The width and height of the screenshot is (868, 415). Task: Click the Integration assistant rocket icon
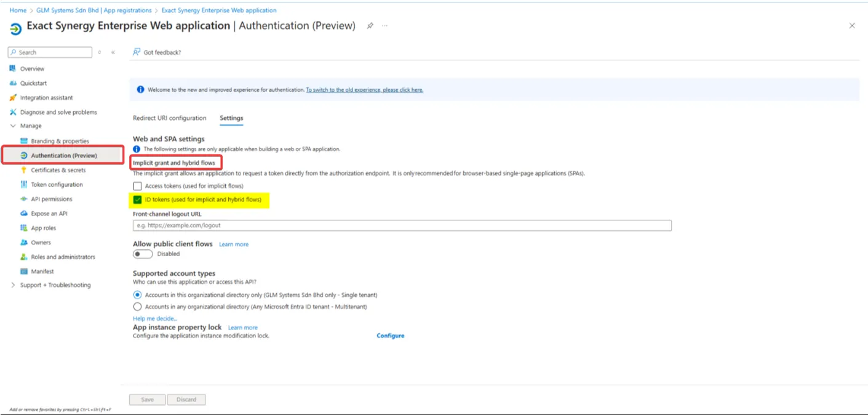pyautogui.click(x=13, y=98)
